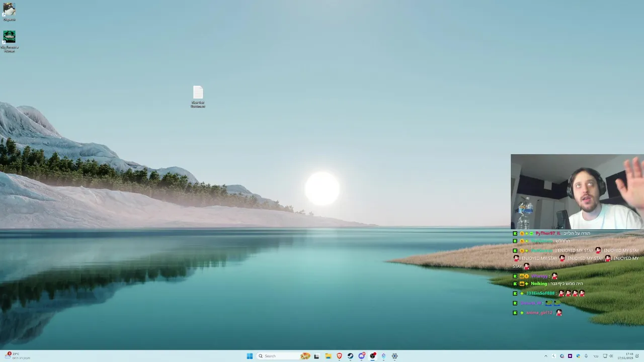
Task: Select the New Text Document file
Action: tap(198, 97)
